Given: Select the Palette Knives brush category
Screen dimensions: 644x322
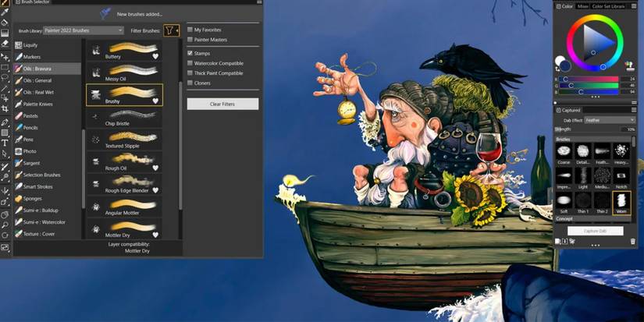Looking at the screenshot, I should pos(39,104).
